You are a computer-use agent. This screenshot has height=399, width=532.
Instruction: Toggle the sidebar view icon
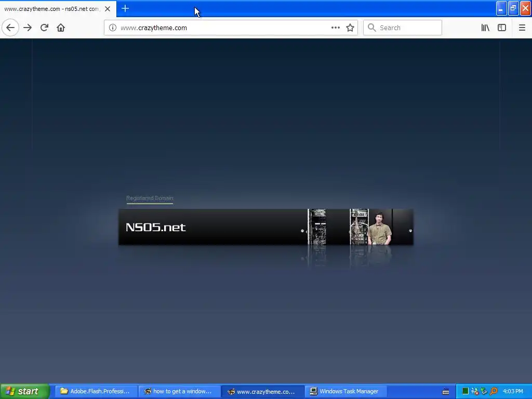pyautogui.click(x=502, y=28)
